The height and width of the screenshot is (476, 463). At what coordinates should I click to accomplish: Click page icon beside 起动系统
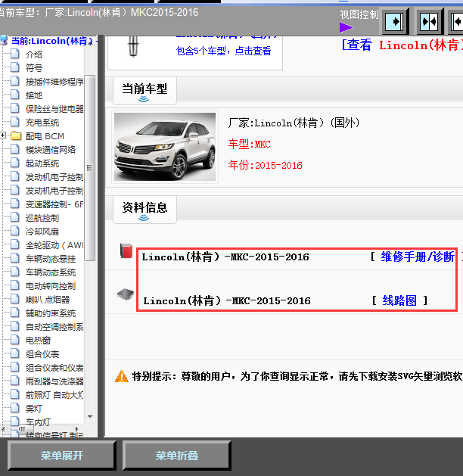click(x=15, y=163)
